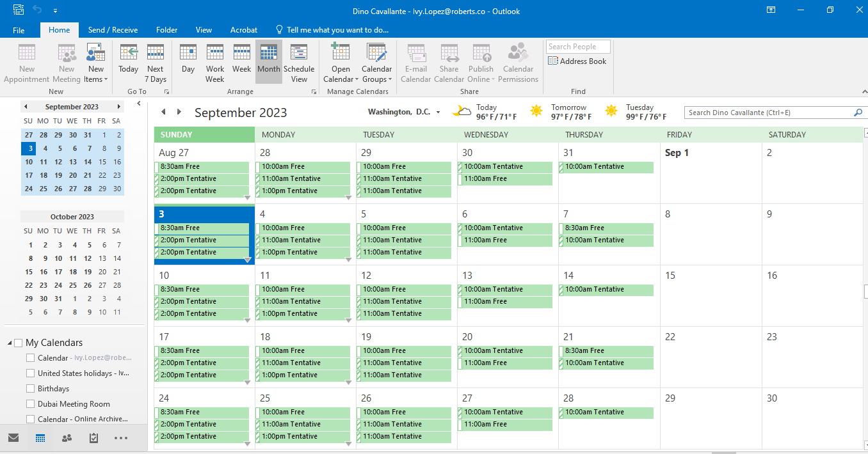The image size is (868, 454).
Task: Switch to Tasks view
Action: click(x=94, y=438)
